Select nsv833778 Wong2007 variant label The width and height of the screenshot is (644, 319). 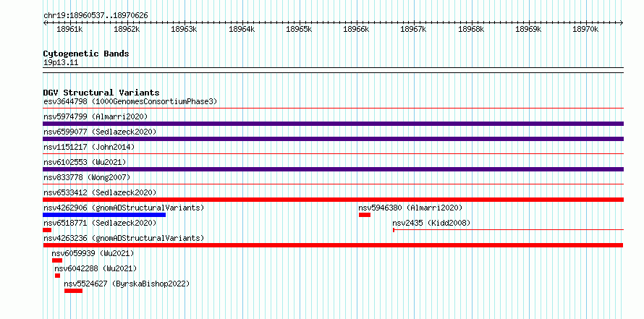click(x=87, y=177)
